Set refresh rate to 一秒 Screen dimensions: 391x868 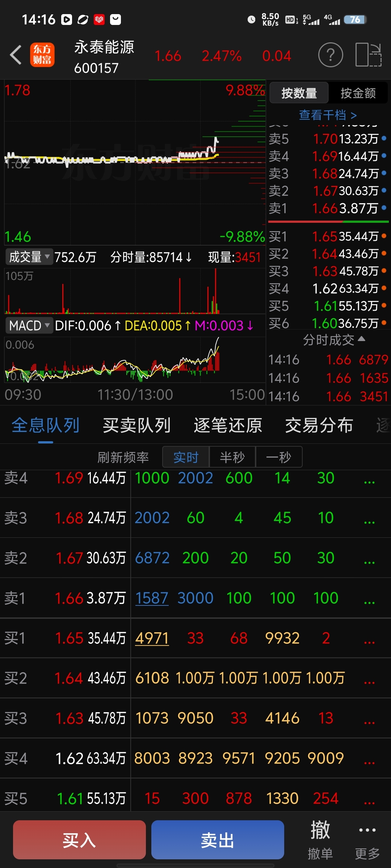coord(279,457)
